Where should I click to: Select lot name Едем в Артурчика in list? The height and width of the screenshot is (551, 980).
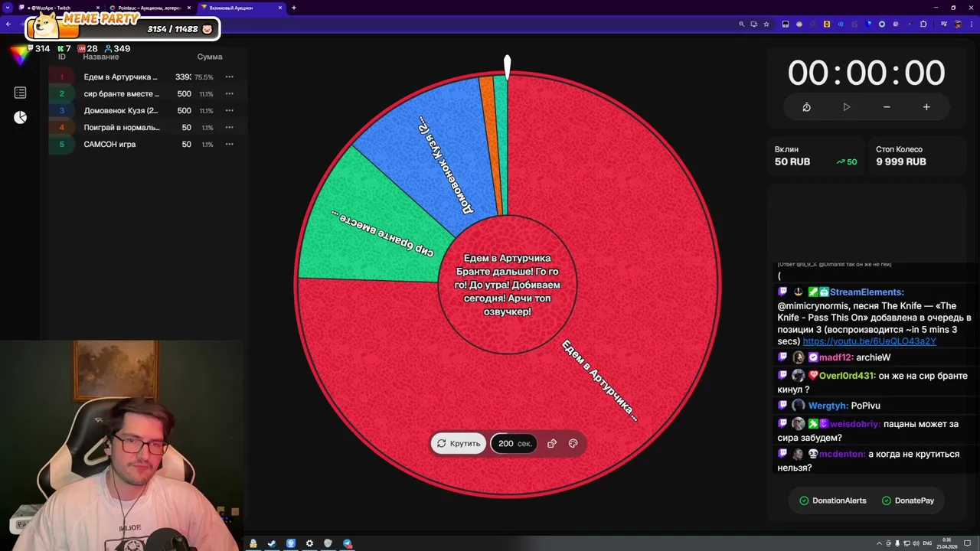120,77
